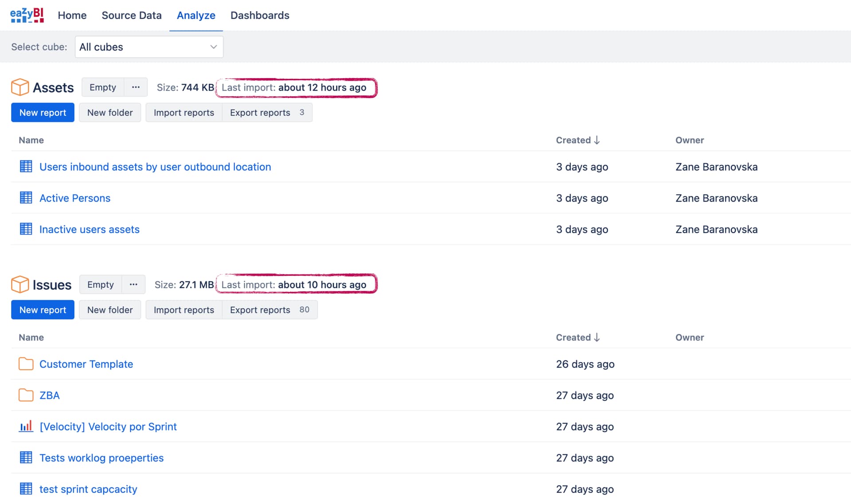Sort Assets reports by Created arrow
Screen dimensions: 851x504
[x=597, y=140]
